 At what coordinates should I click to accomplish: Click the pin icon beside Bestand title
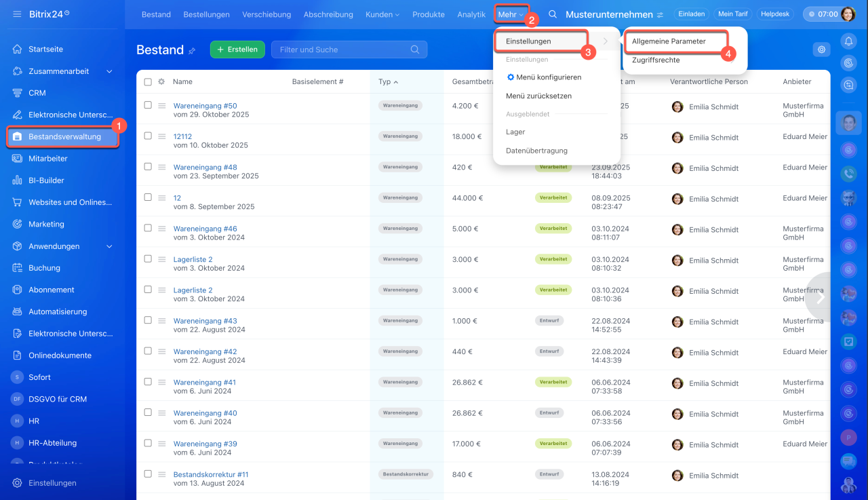click(x=192, y=51)
